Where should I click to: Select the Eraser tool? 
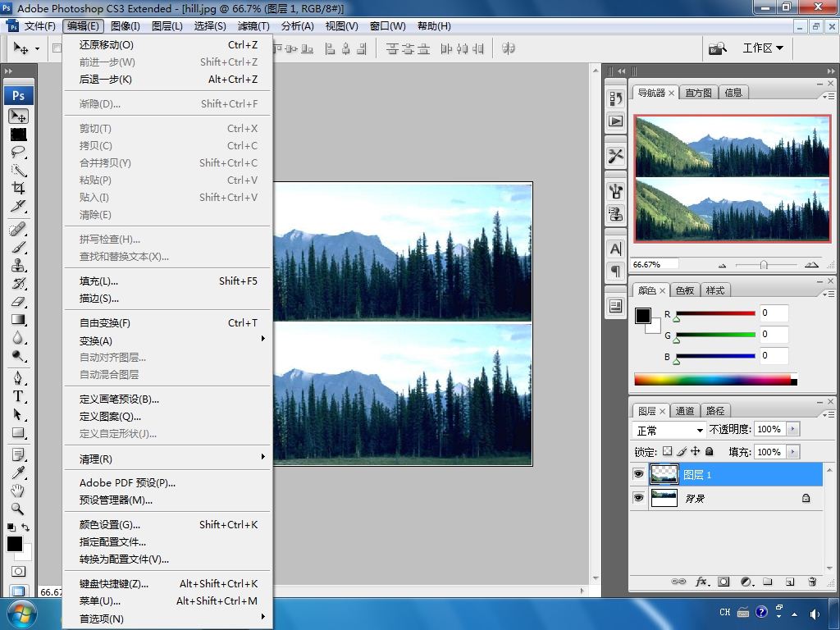click(x=18, y=302)
